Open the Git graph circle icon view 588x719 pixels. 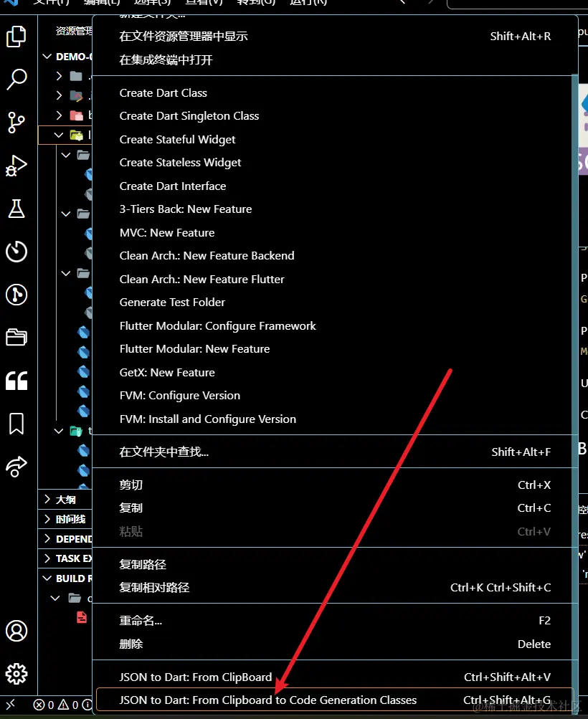[16, 295]
